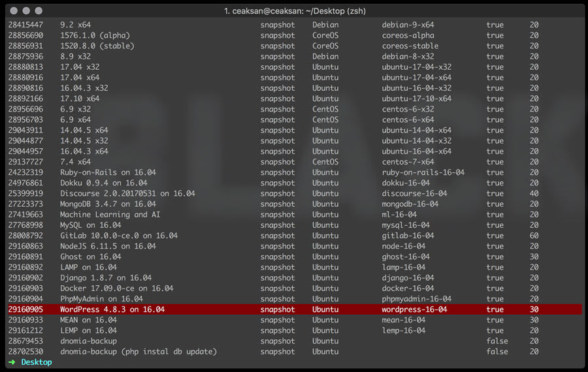
Task: Select 'Ruby-on-Rails on 16.04' name
Action: pos(108,172)
